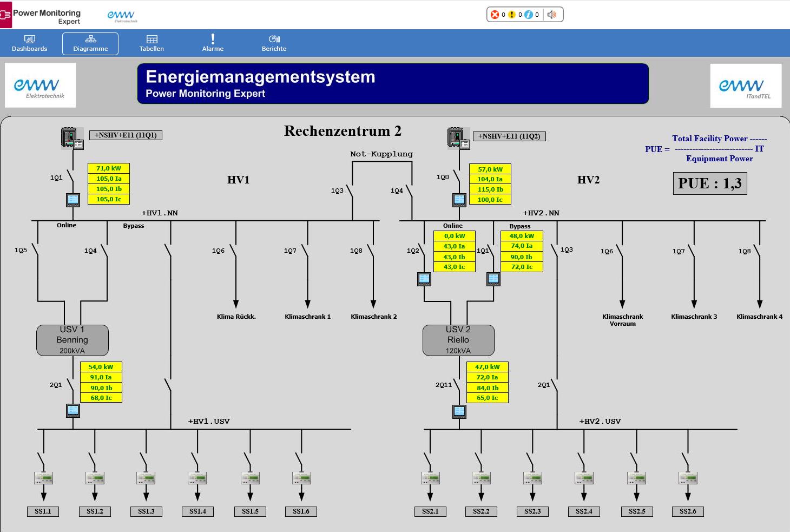Click the USV 1 54,0 kW reading
Viewport: 790px width, 532px height.
coord(101,367)
